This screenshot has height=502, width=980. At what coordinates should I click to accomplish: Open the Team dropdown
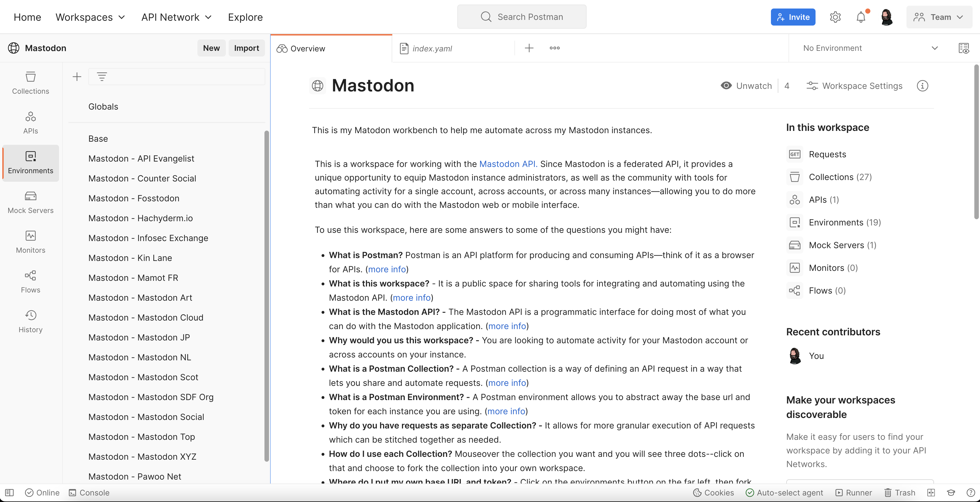click(x=939, y=17)
